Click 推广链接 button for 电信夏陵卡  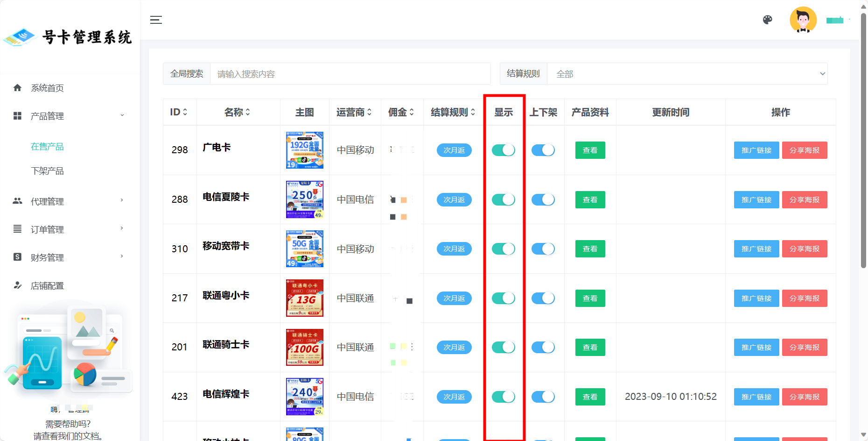click(x=756, y=199)
